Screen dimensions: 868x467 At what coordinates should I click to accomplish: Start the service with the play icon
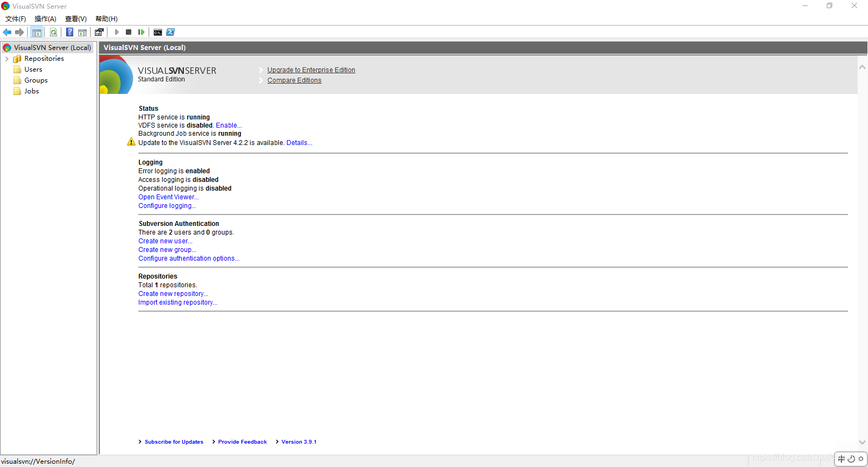pyautogui.click(x=117, y=32)
